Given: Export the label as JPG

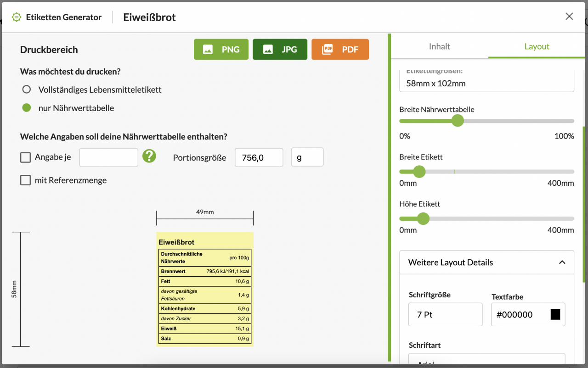Looking at the screenshot, I should pyautogui.click(x=280, y=50).
